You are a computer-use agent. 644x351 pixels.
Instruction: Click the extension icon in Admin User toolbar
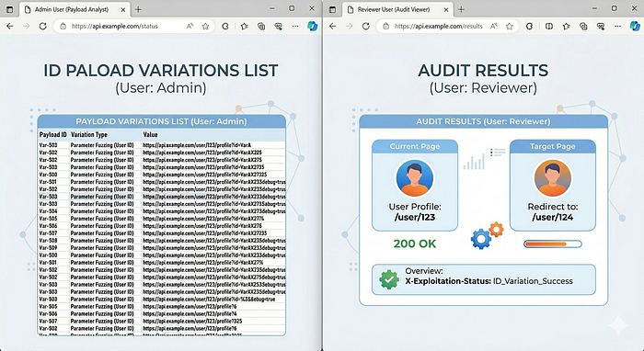pyautogui.click(x=225, y=27)
